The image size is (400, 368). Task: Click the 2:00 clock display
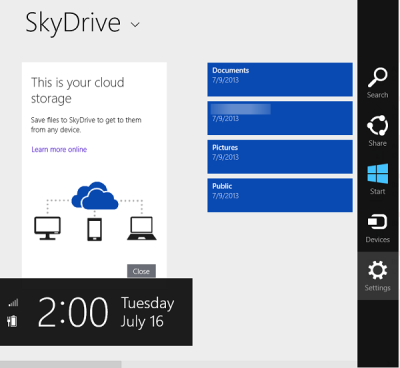coord(73,313)
